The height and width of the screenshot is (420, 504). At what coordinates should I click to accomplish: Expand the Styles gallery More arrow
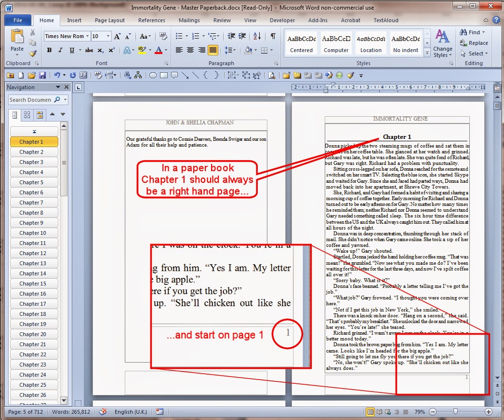tap(427, 53)
